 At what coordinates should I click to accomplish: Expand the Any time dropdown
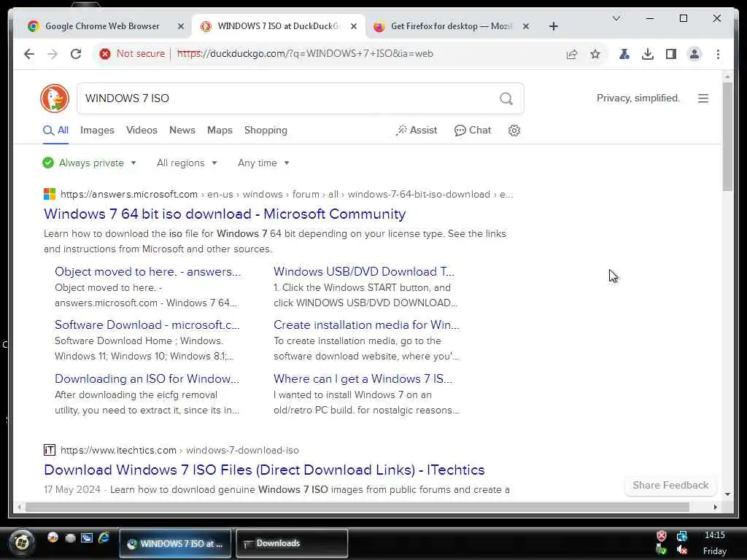[263, 163]
